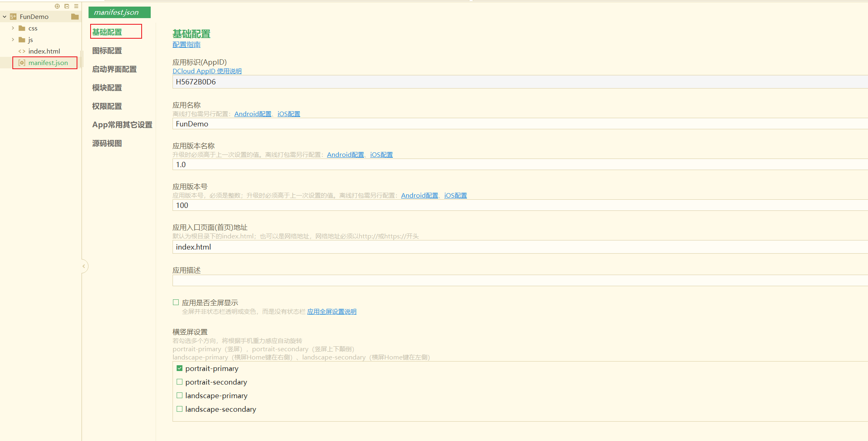
Task: Click the collapse all icon in project panel
Action: point(67,6)
